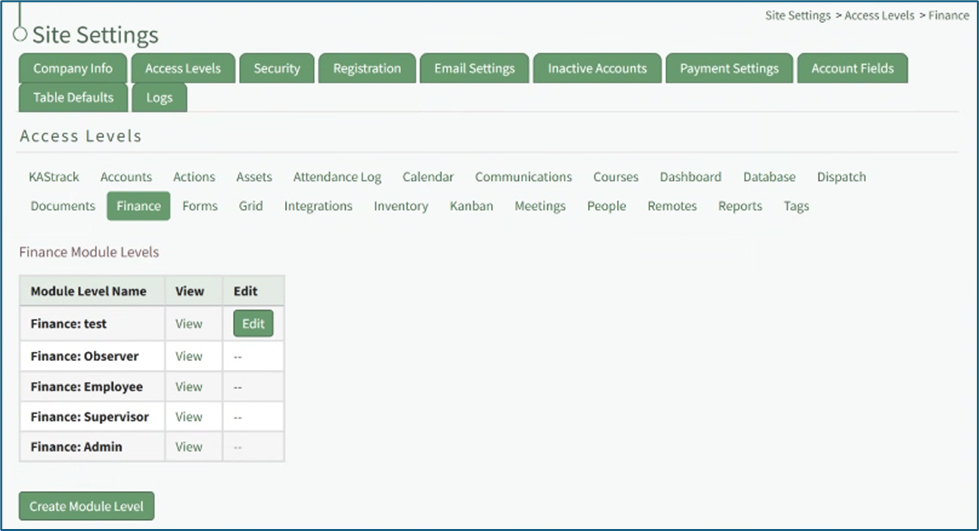
Task: Open the Company Info tab
Action: [x=73, y=69]
